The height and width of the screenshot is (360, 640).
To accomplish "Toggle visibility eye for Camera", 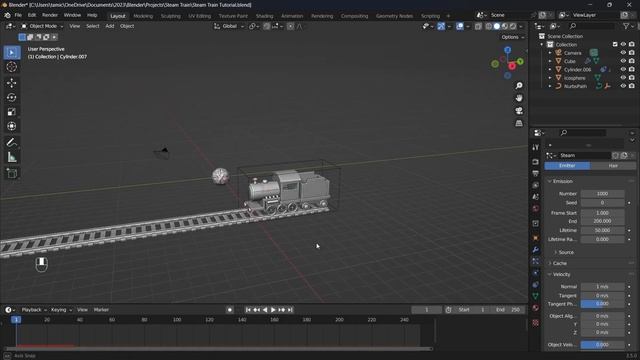I will 623,53.
